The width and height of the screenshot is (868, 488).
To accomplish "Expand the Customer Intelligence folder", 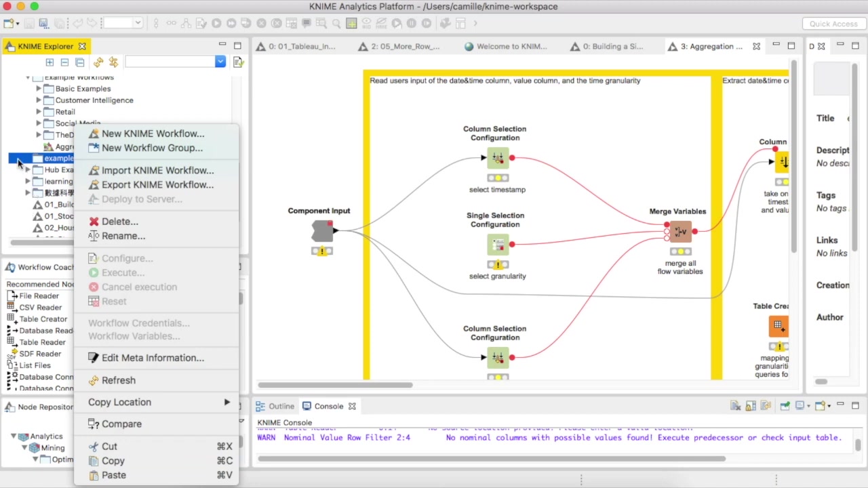I will (39, 100).
